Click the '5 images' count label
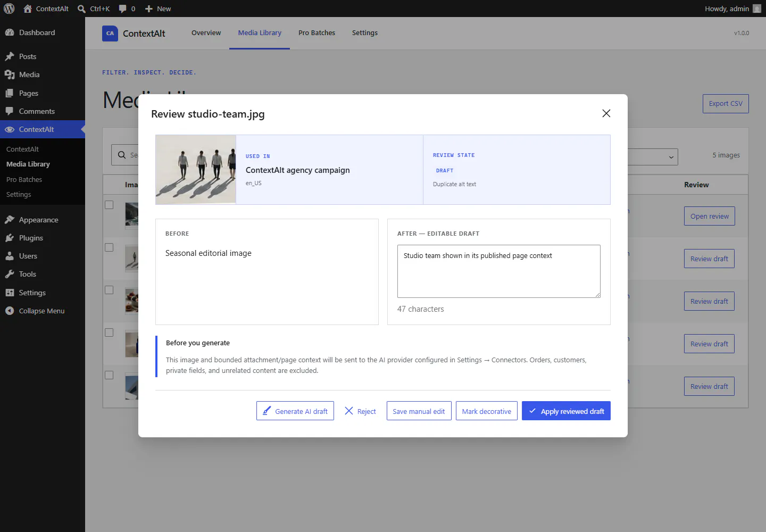This screenshot has width=766, height=532. click(726, 155)
